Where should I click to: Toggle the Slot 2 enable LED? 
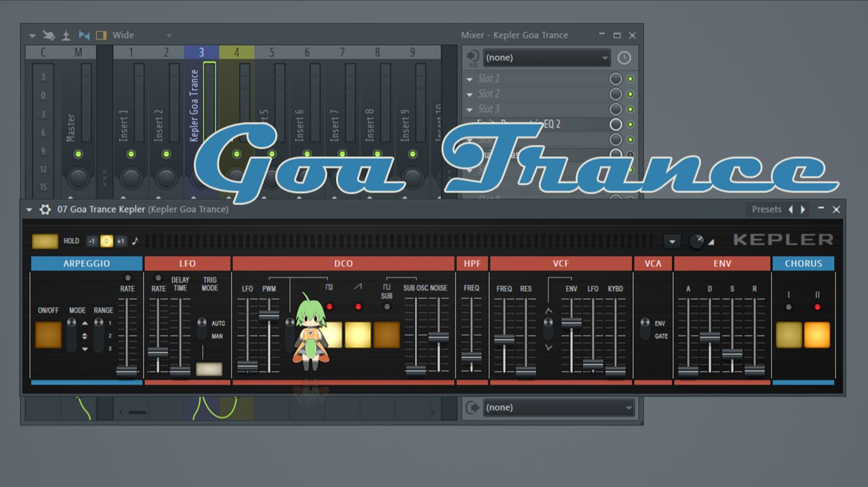630,95
